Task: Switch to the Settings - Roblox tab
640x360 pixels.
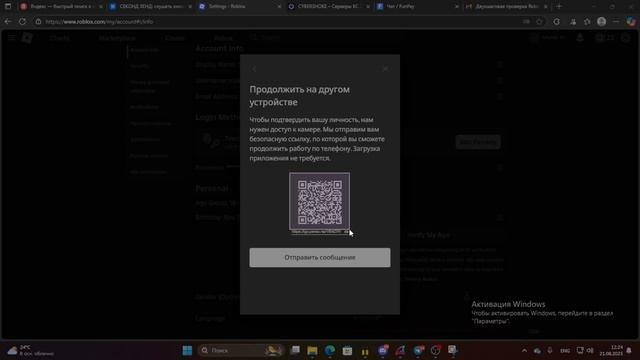Action: coord(240,7)
